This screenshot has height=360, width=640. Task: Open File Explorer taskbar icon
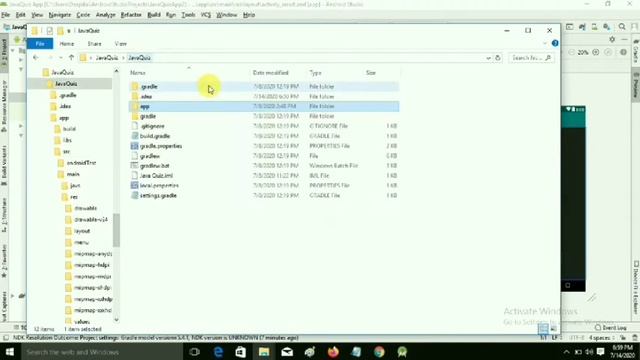(264, 352)
